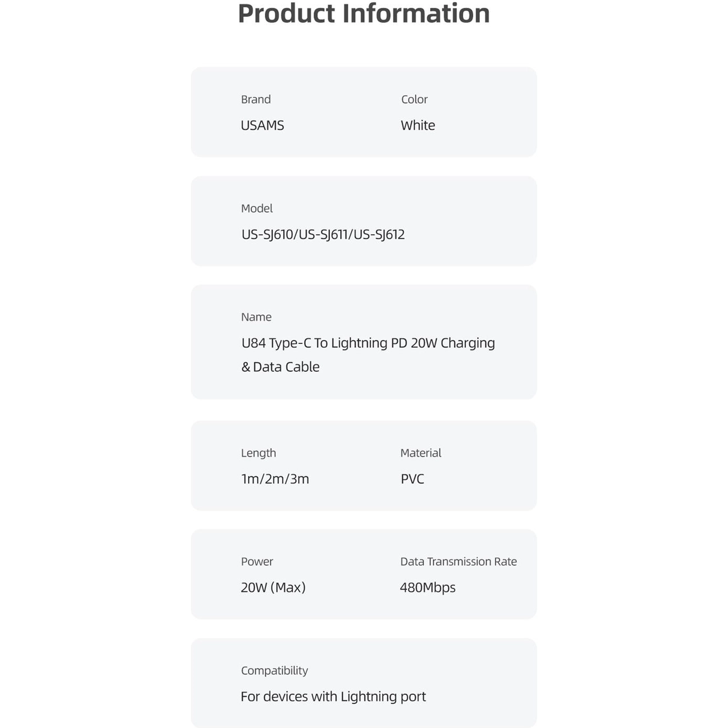The width and height of the screenshot is (728, 728).
Task: Click the 20W (Max) value
Action: pyautogui.click(x=273, y=587)
